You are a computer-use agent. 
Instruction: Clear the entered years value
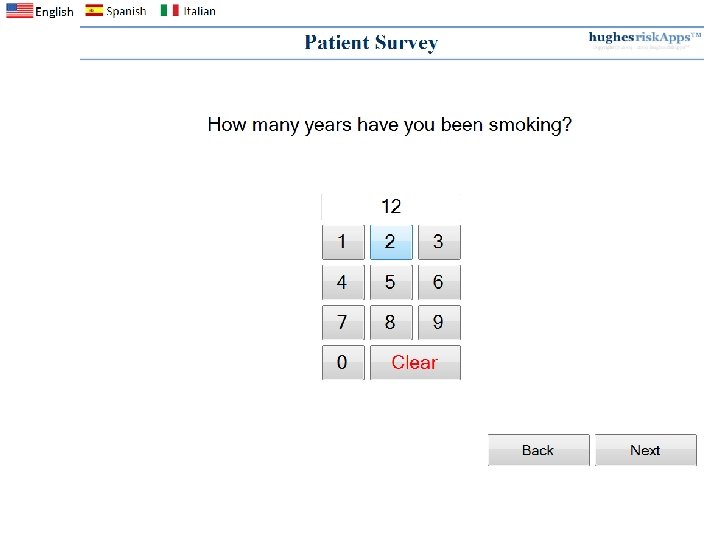[x=416, y=362]
